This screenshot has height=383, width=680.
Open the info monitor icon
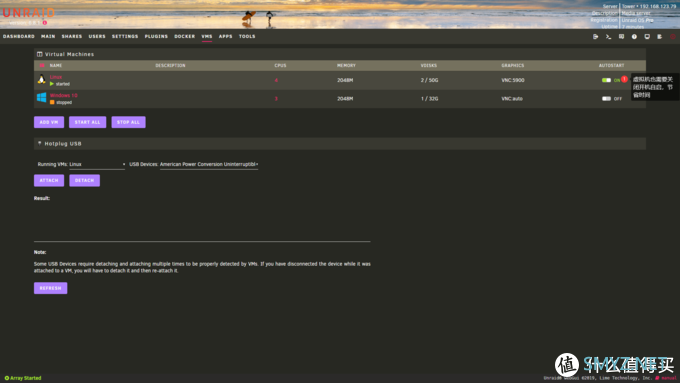pyautogui.click(x=647, y=37)
